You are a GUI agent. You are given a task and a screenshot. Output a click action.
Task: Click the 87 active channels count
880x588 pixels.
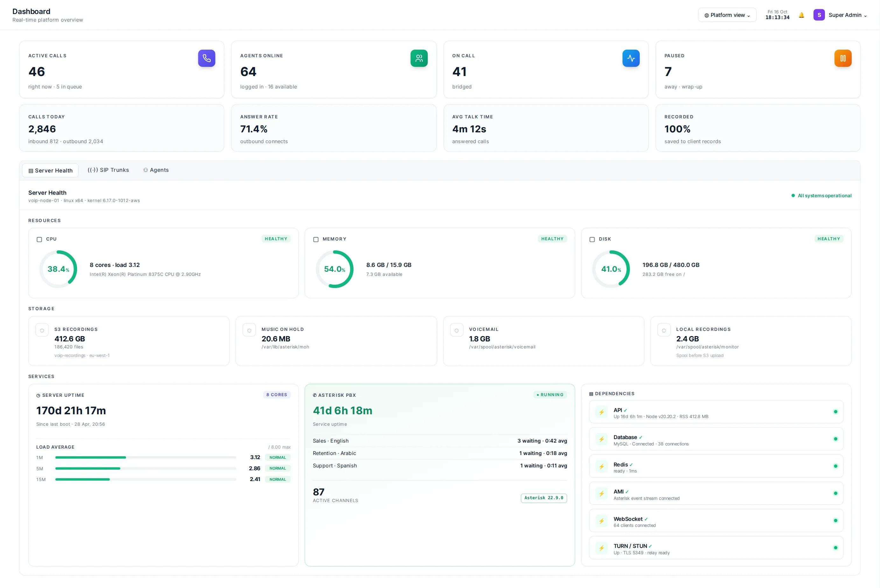click(319, 492)
